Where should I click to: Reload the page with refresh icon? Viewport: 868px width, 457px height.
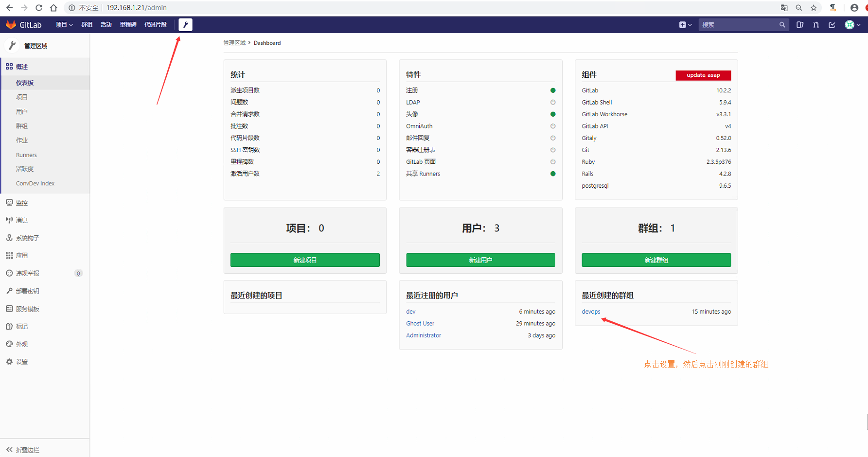(x=39, y=8)
